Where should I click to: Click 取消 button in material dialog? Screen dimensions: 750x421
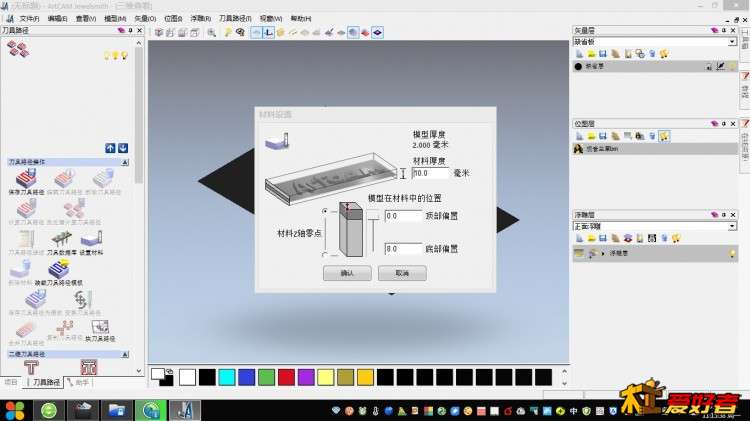click(402, 273)
